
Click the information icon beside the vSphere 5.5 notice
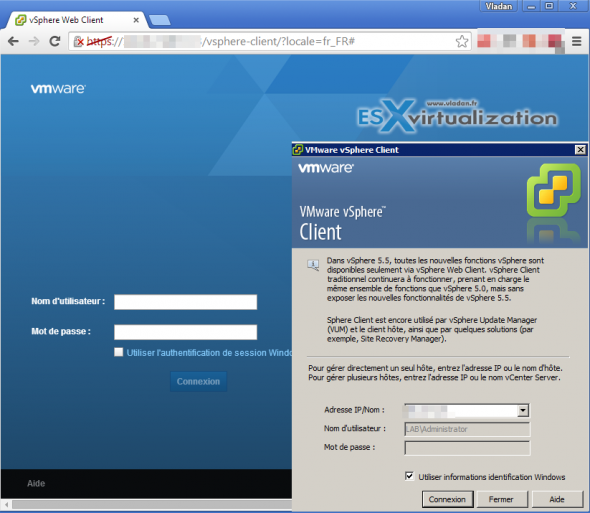313,265
